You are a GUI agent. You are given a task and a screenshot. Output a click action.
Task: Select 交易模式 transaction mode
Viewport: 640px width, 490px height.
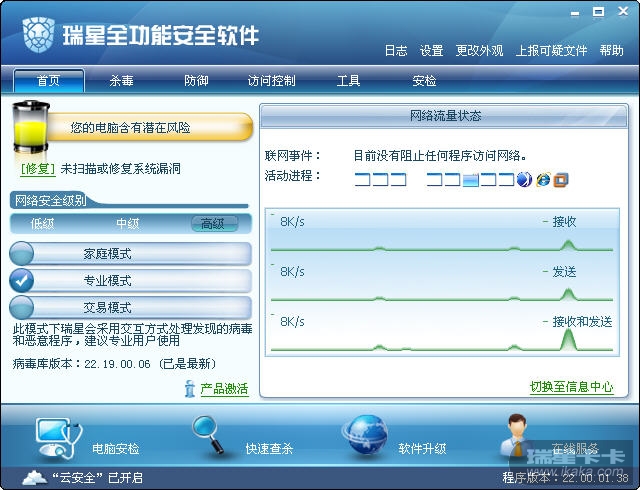point(130,307)
